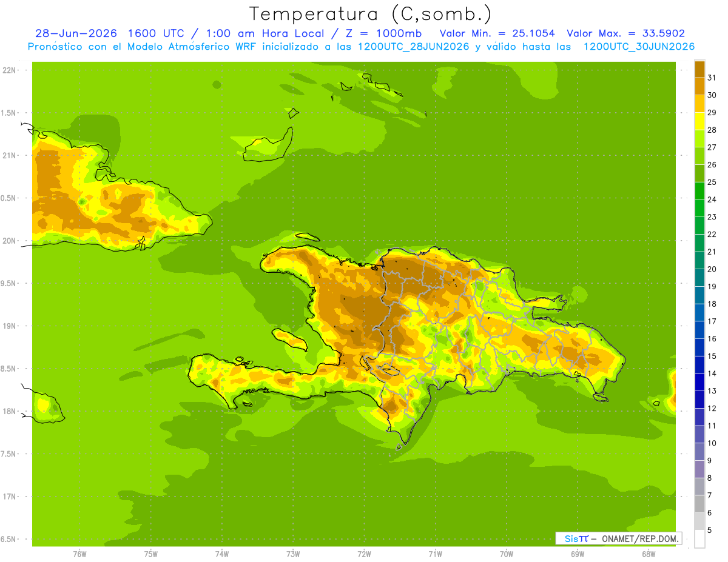728x562 pixels.
Task: Click the '70W' longitude axis label
Action: point(507,554)
